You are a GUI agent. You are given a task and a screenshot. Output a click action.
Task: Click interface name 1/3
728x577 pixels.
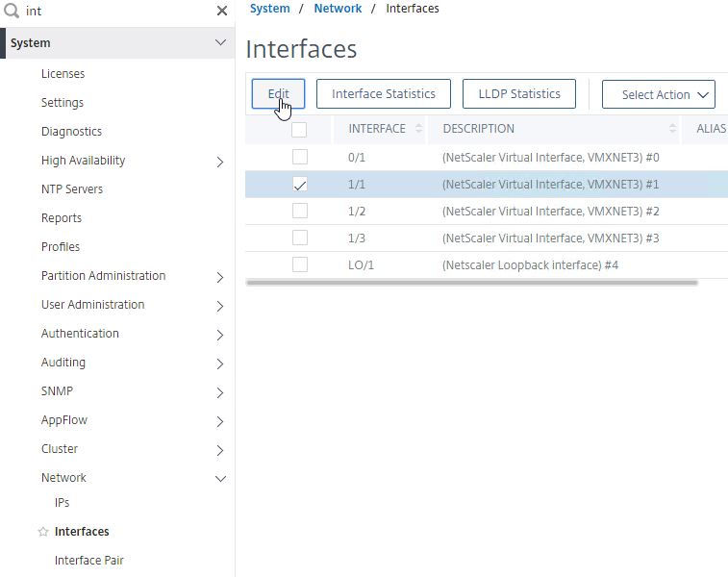pos(357,238)
